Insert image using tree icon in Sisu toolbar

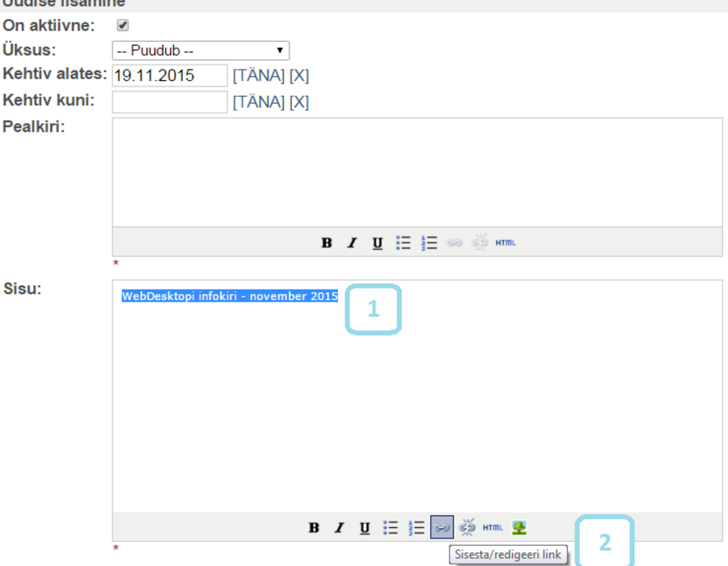click(519, 527)
